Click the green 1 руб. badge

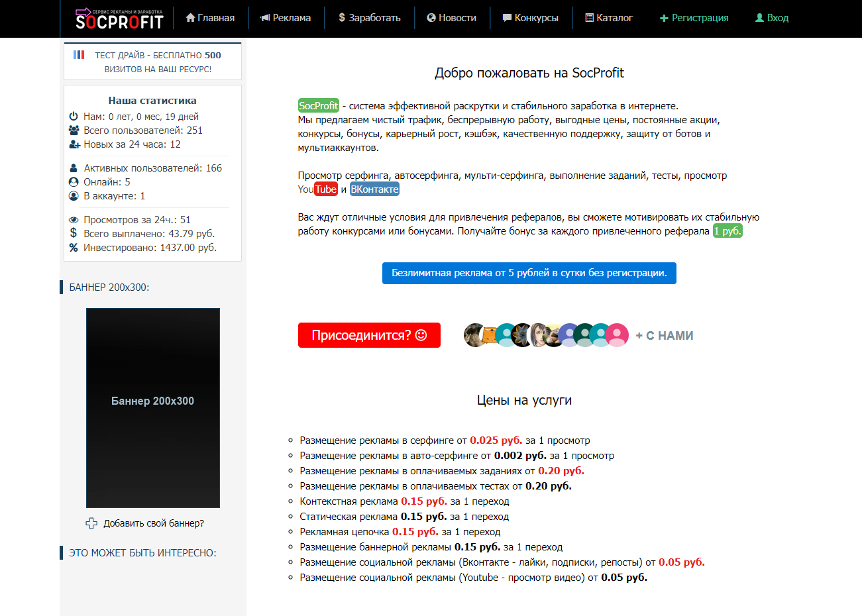tap(727, 231)
